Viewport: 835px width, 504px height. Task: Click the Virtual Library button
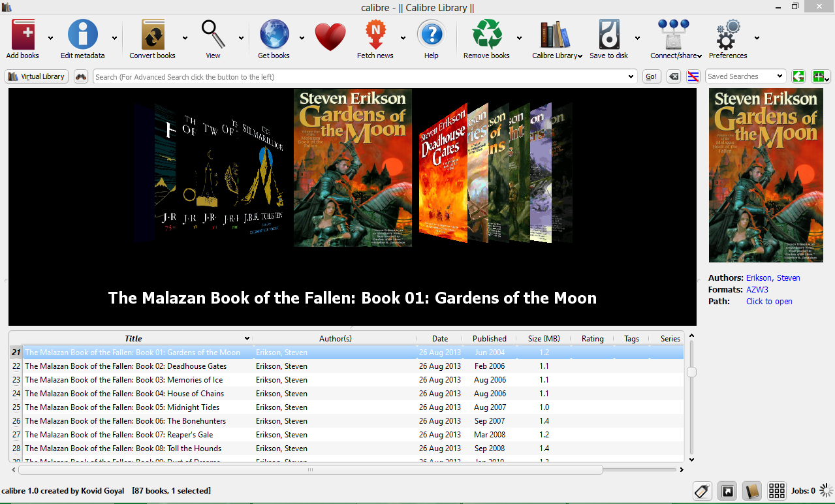37,76
